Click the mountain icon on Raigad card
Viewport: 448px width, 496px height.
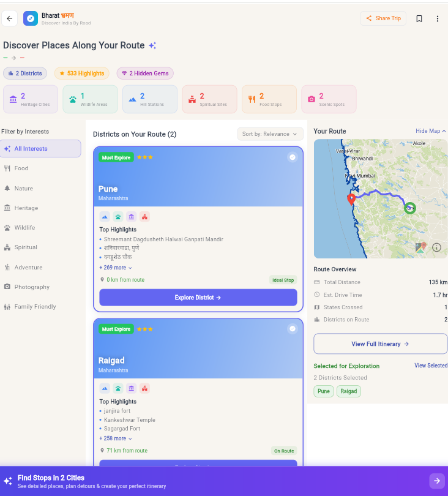105,388
